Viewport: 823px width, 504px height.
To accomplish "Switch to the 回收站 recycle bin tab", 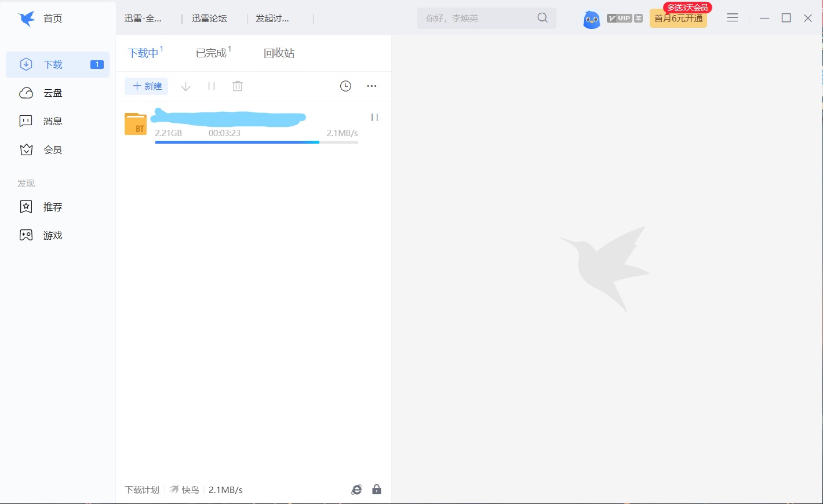I will (x=279, y=52).
